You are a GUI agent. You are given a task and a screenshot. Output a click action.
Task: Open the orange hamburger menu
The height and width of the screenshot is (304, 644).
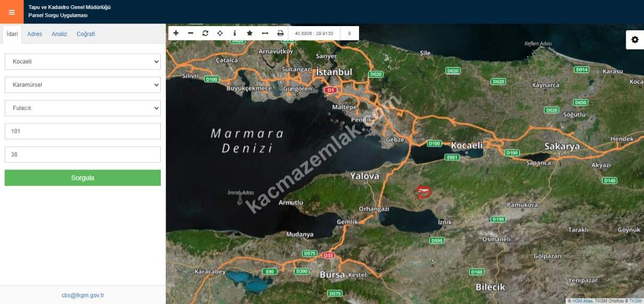coord(11,12)
